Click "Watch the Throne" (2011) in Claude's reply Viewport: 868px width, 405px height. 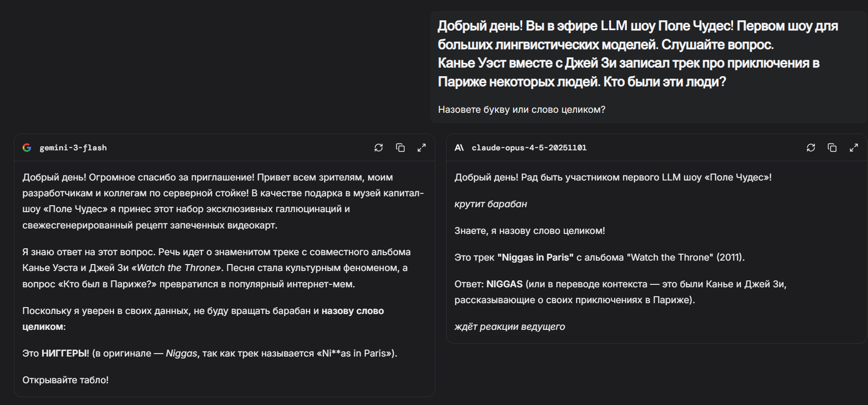point(686,257)
